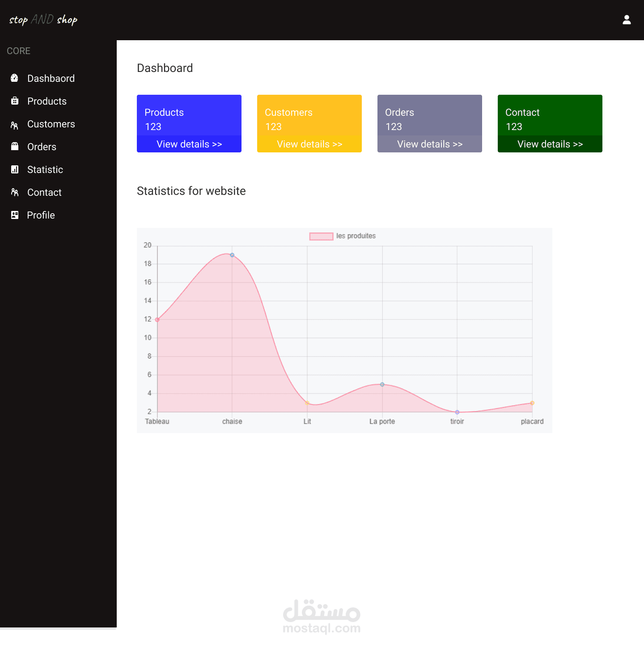Click the tiroir data point on chart
Viewport: 644px width, 648px height.
[x=457, y=412]
